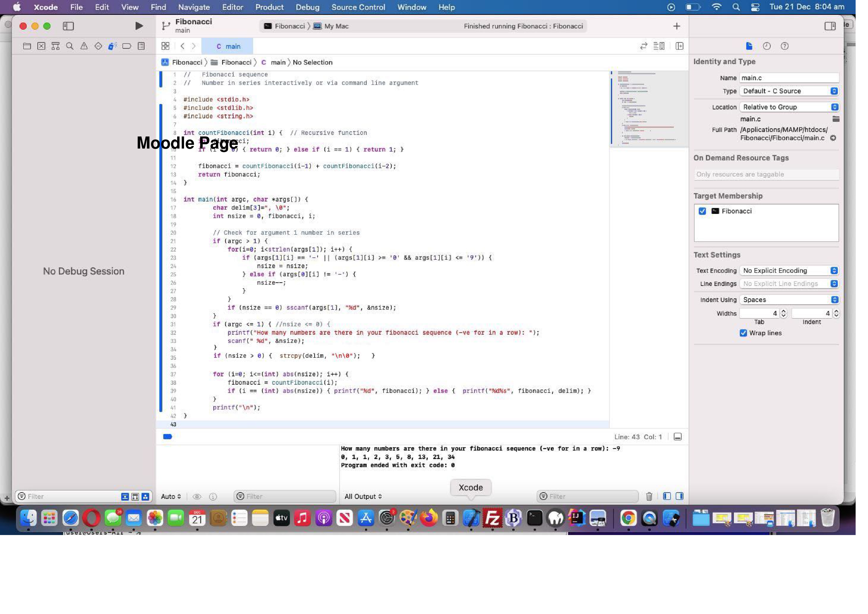This screenshot has width=868, height=614.
Task: Toggle the inspectors panel visibility button
Action: [830, 26]
